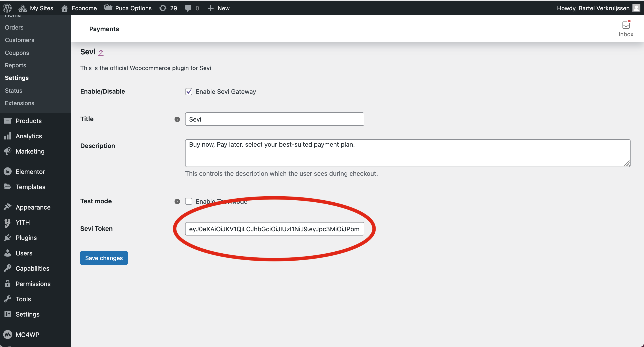Click Howdy, Bartel Verkruijssen account link
This screenshot has height=347, width=644.
tap(593, 8)
